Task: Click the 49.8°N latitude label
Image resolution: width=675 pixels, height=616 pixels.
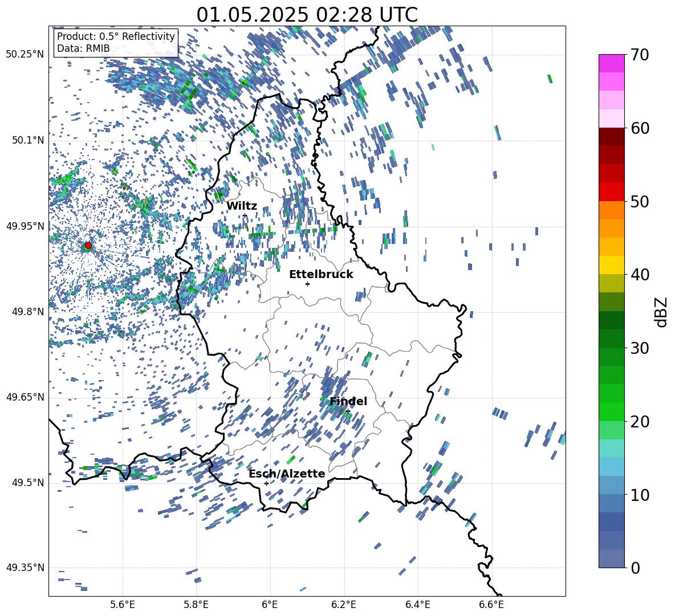Action: point(29,312)
